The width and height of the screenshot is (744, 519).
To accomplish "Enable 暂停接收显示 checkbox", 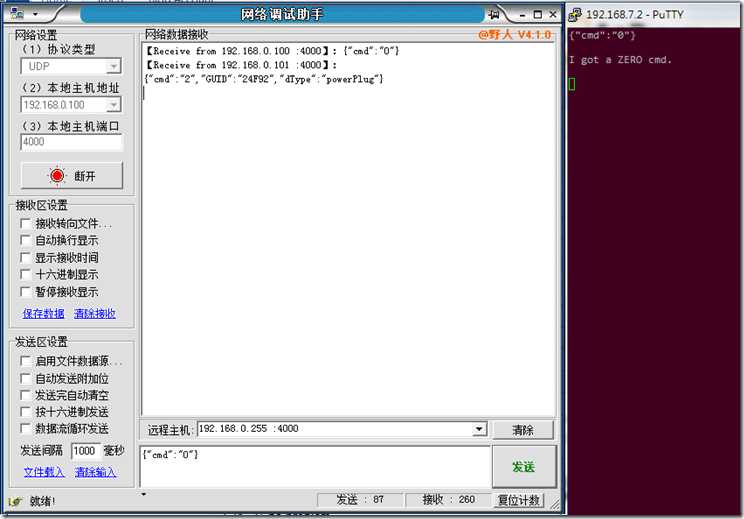I will coord(25,292).
